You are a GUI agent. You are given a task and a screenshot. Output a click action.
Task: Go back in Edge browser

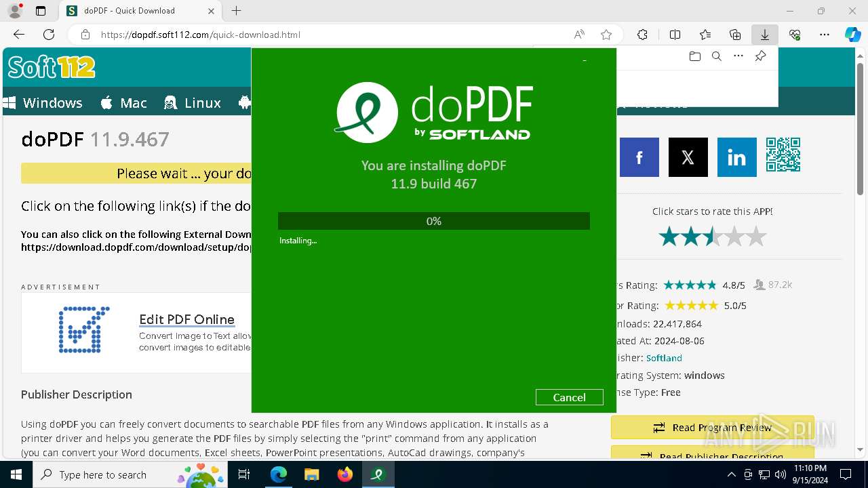tap(19, 35)
